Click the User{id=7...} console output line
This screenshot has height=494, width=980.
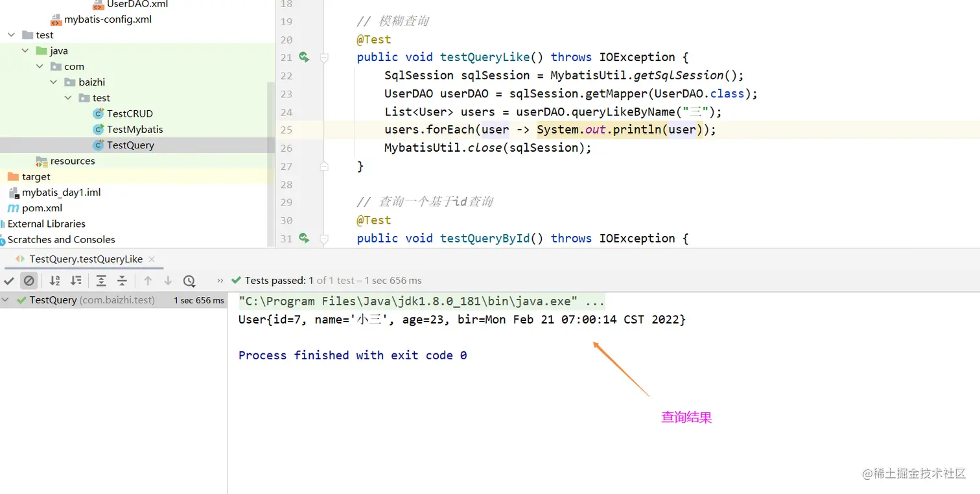(461, 320)
